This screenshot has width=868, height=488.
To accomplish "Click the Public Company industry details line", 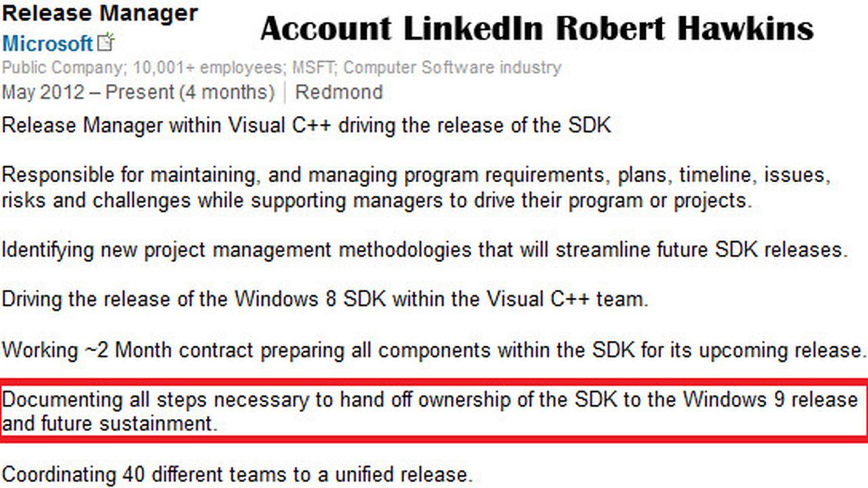I will pyautogui.click(x=281, y=68).
